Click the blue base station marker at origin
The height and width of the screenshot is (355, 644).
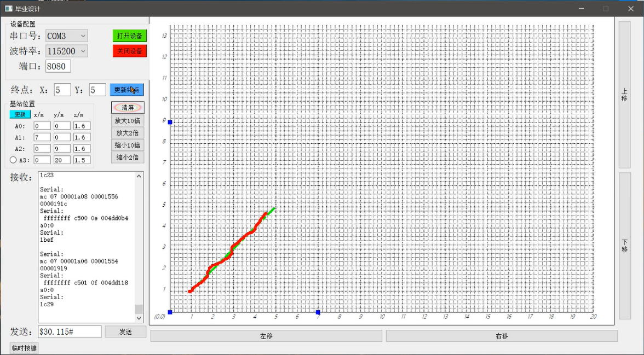[x=170, y=312]
